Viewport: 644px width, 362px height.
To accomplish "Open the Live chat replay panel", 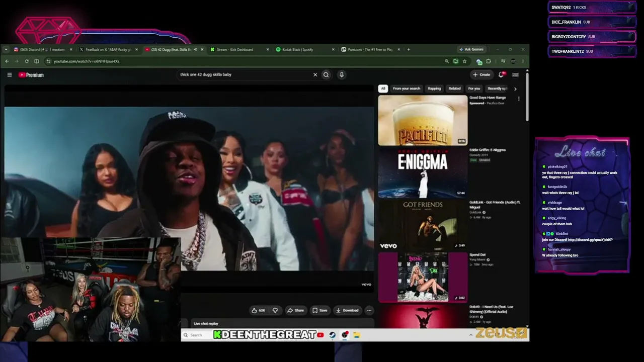I will pyautogui.click(x=282, y=323).
